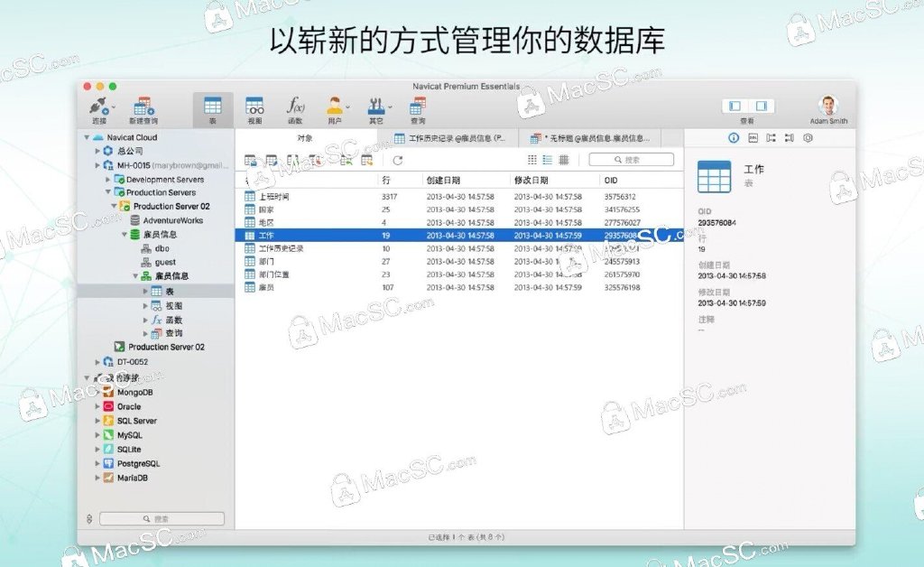Toggle the left sidebar pane view button
The height and width of the screenshot is (567, 924).
point(735,107)
